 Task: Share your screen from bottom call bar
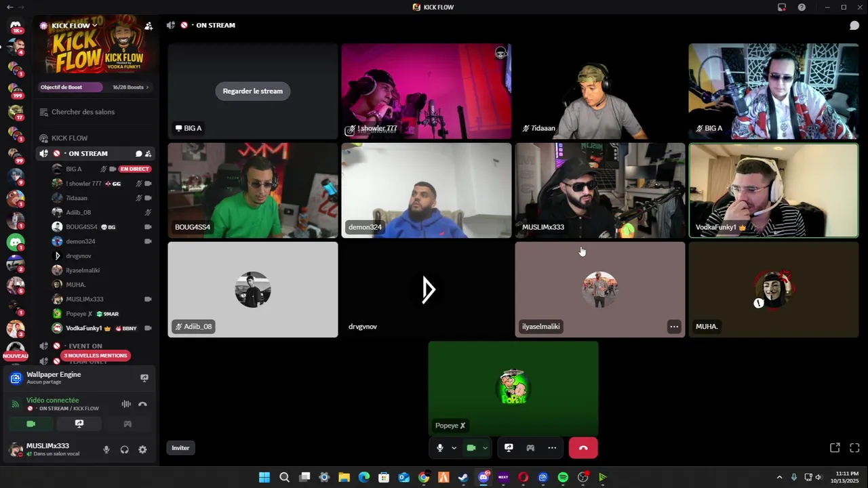point(509,448)
